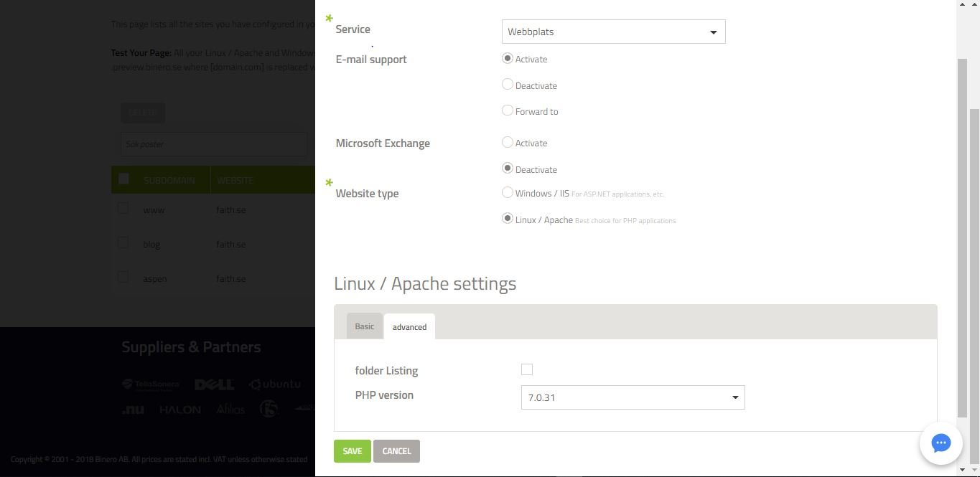Choose Linux / Apache website type
The width and height of the screenshot is (980, 477).
pyautogui.click(x=508, y=219)
